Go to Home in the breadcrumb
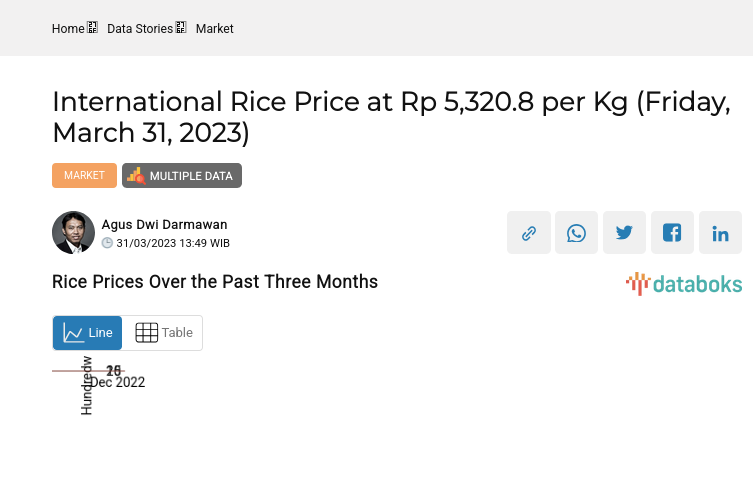 point(68,29)
